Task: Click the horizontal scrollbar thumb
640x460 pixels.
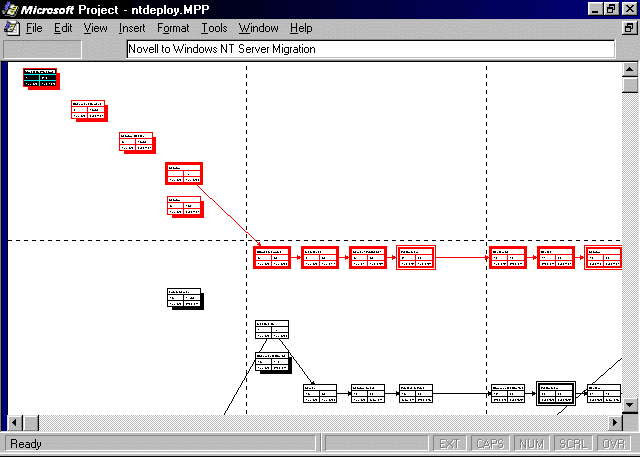Action: (30, 421)
